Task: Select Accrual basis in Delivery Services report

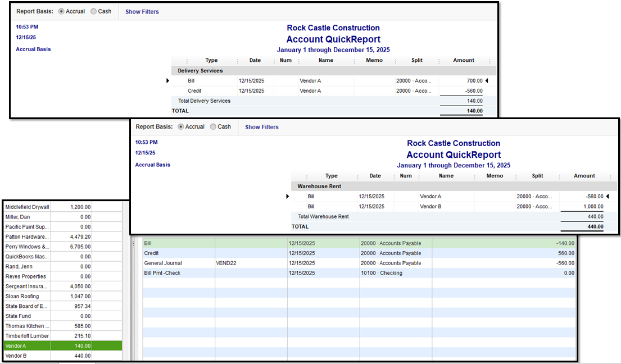Action: (x=61, y=11)
